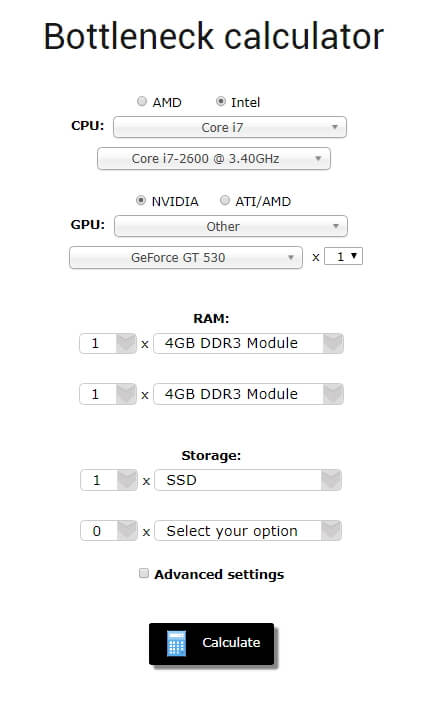Image resolution: width=439 pixels, height=703 pixels.
Task: Click the Calculate button text
Action: coord(231,643)
